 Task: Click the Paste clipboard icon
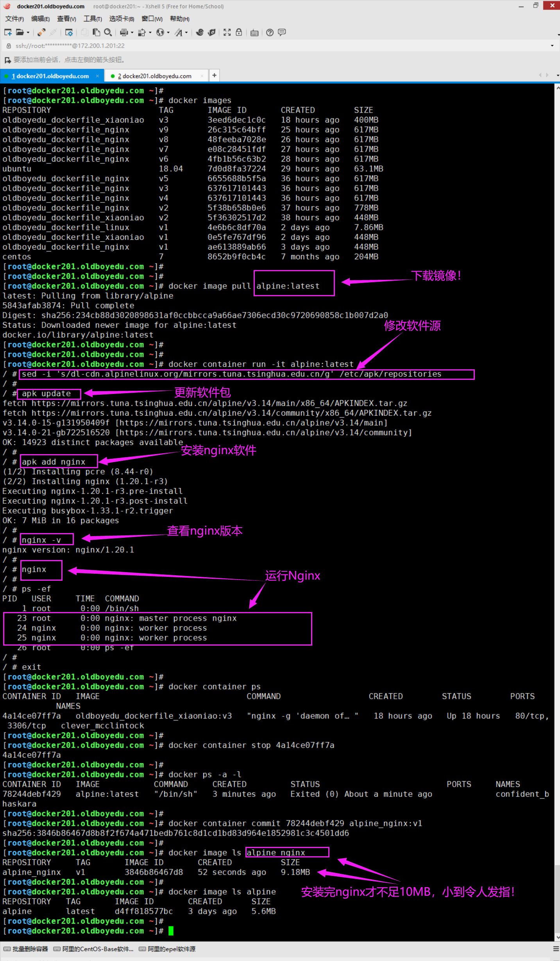tap(96, 32)
